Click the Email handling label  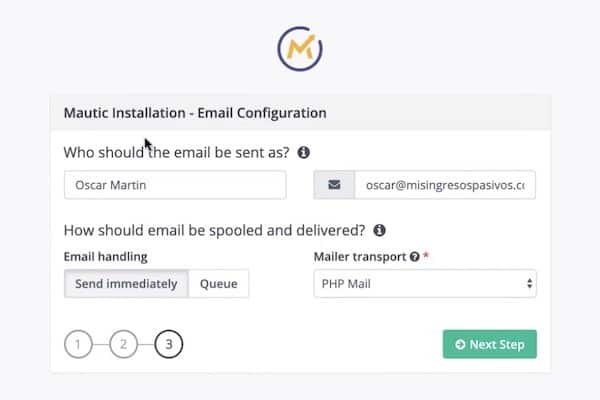[106, 257]
